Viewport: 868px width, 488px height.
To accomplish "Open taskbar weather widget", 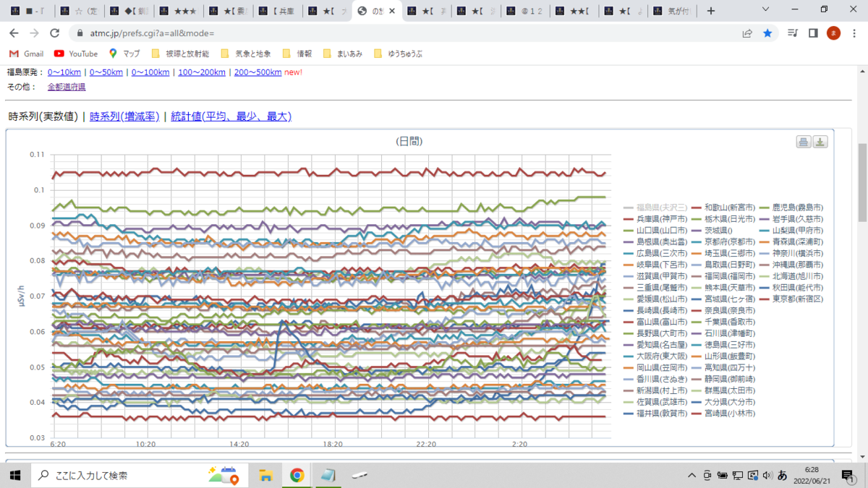I will click(x=224, y=475).
